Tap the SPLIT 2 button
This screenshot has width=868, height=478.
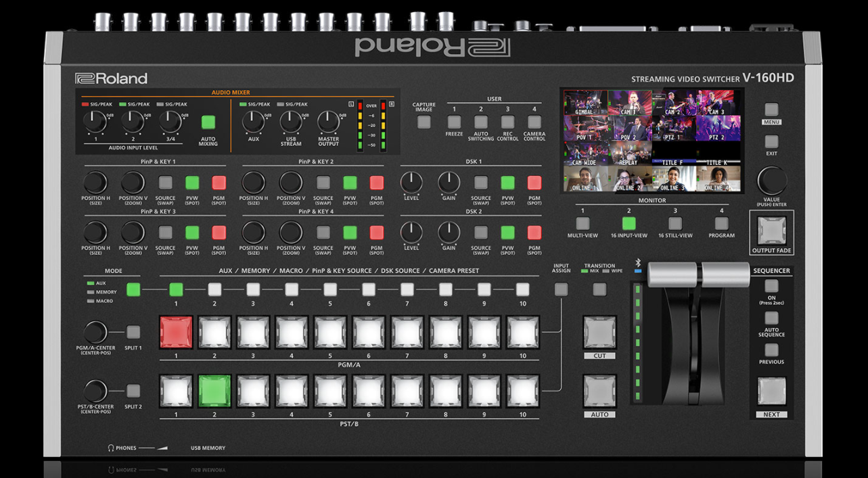(x=133, y=390)
